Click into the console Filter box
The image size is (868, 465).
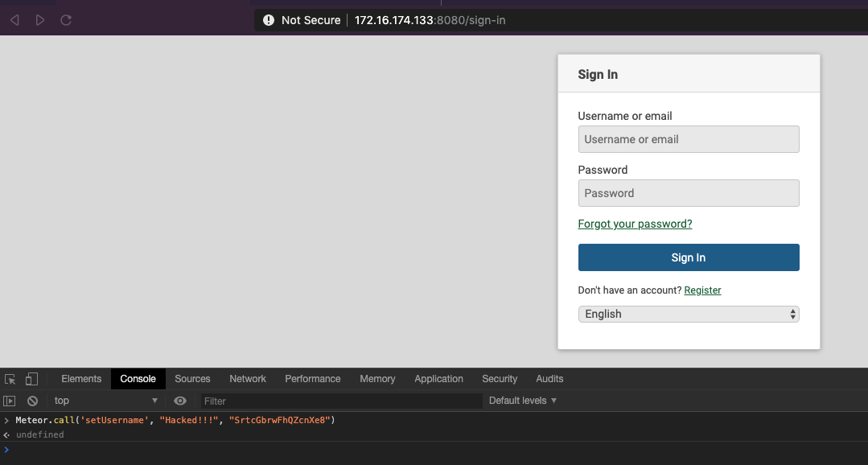pyautogui.click(x=342, y=401)
